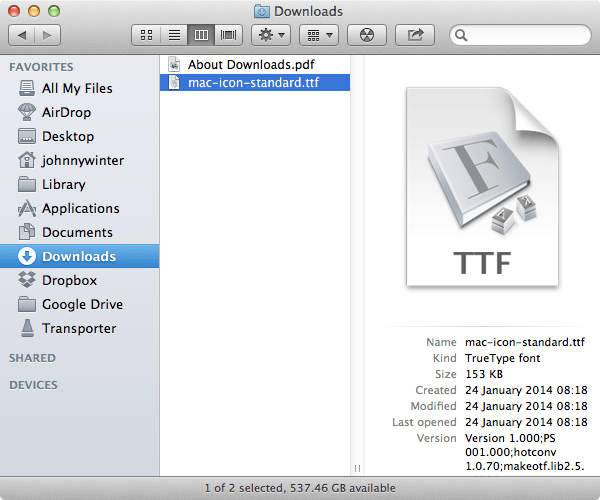Screen dimensions: 600x500
Task: Open the Action gear dropdown menu
Action: click(x=271, y=35)
